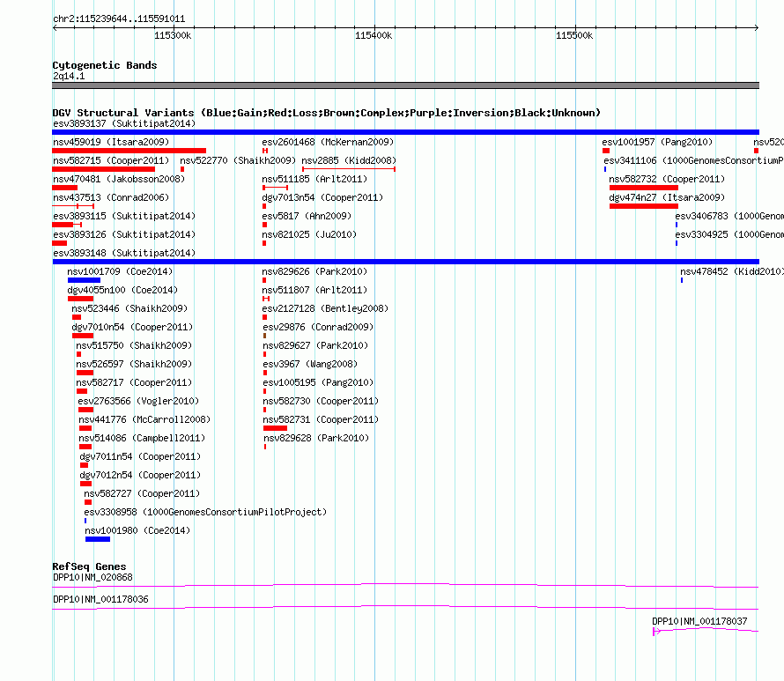The height and width of the screenshot is (681, 784).
Task: Click the nsv582727 (Cooper2011) label
Action: (x=142, y=493)
